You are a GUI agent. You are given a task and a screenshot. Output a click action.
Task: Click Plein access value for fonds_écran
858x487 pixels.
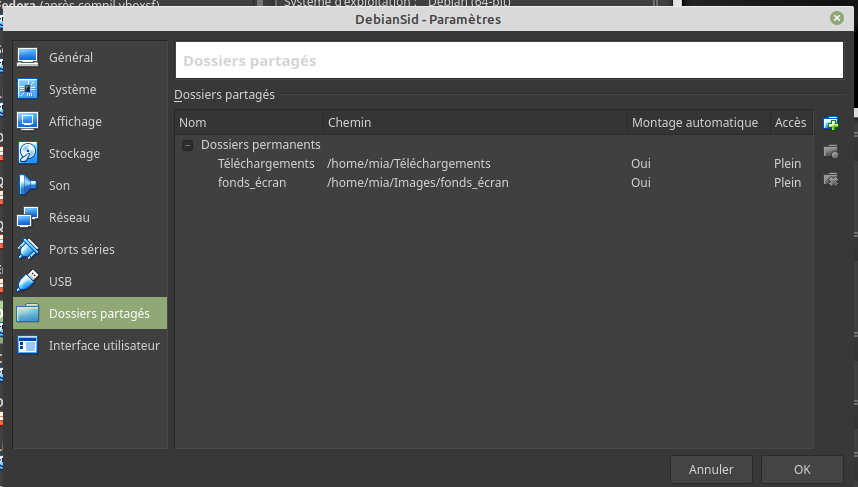787,182
